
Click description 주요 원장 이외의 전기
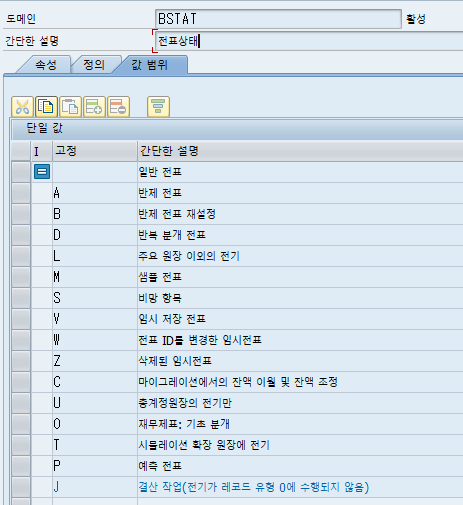[x=189, y=256]
